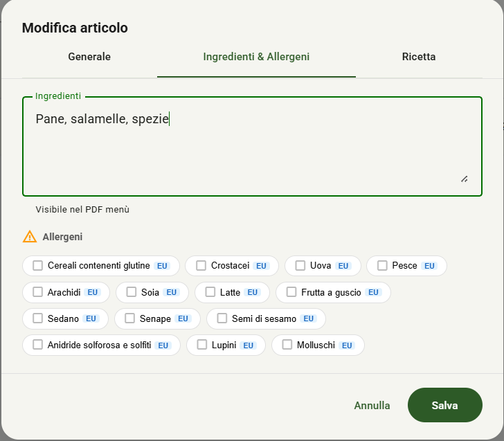Image resolution: width=504 pixels, height=441 pixels.
Task: Click the EU badge next to Arachidi
Action: pos(93,292)
